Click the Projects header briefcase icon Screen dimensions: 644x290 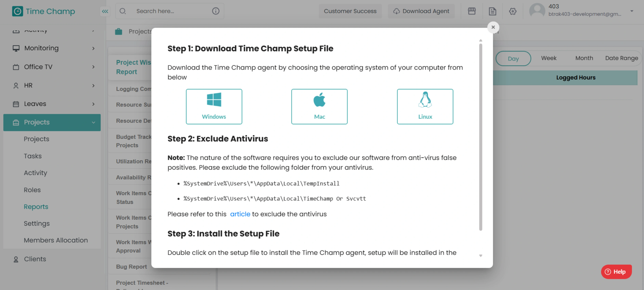click(x=119, y=31)
